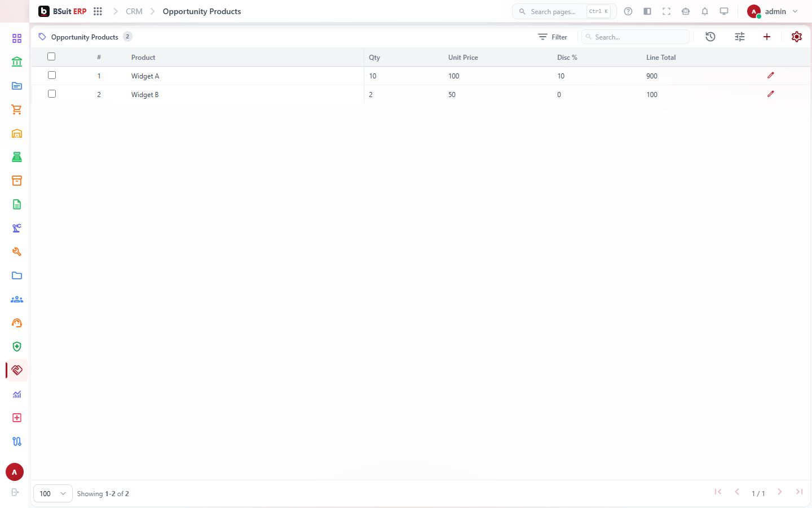Go to the previous page arrow
This screenshot has width=812, height=508.
(737, 492)
